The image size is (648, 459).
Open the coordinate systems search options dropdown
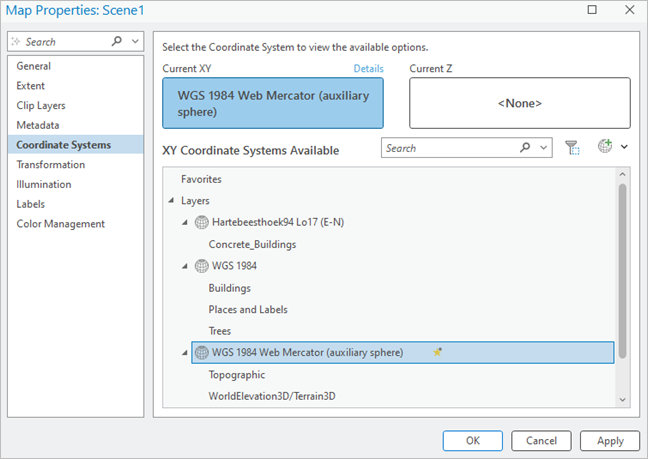tap(543, 148)
